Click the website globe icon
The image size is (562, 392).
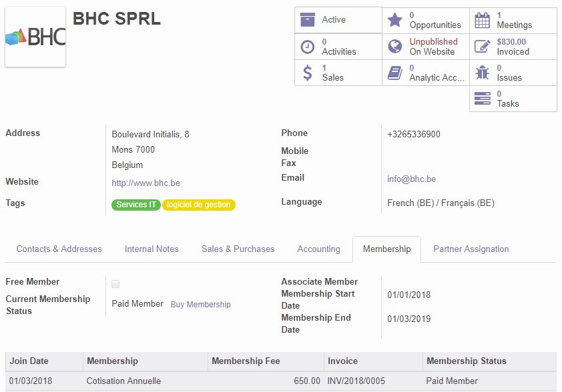(x=395, y=47)
